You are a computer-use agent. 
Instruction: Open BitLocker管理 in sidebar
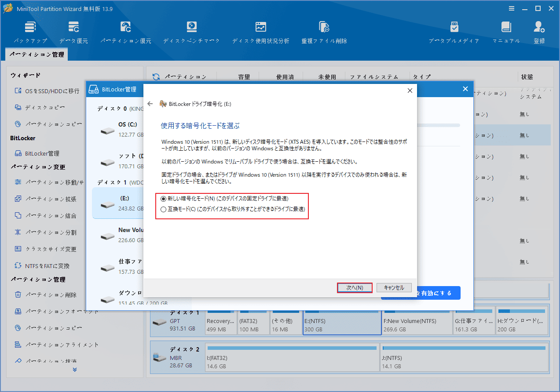pos(37,153)
